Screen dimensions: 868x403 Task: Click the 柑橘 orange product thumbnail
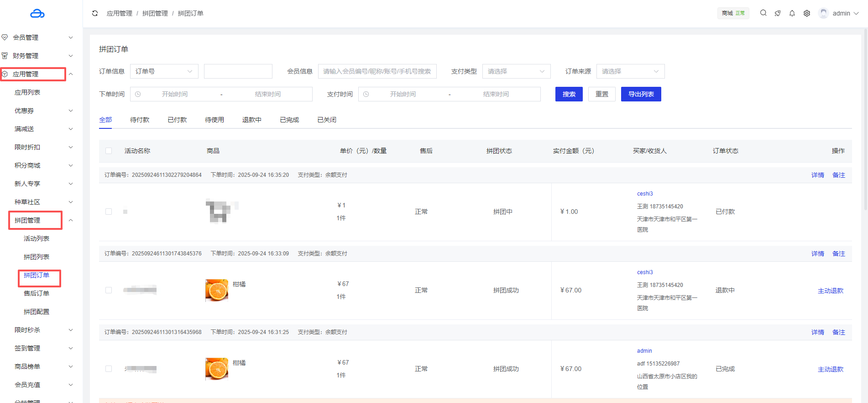point(217,290)
